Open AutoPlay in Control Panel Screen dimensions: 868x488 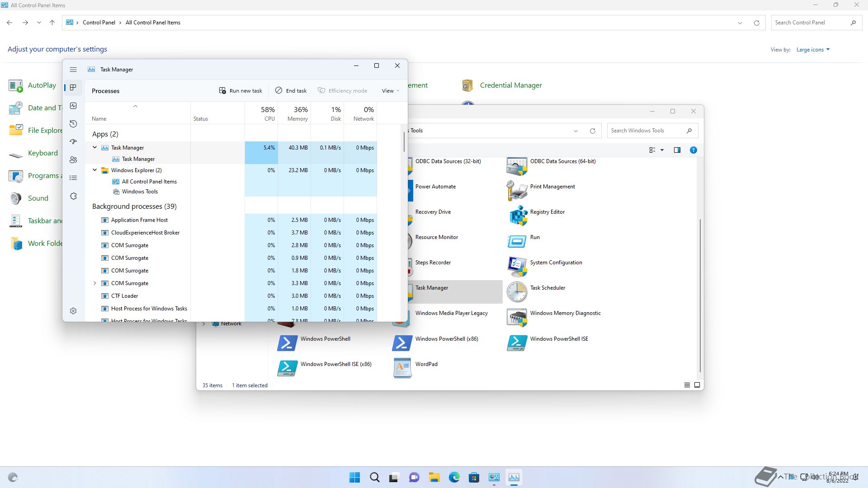point(33,85)
